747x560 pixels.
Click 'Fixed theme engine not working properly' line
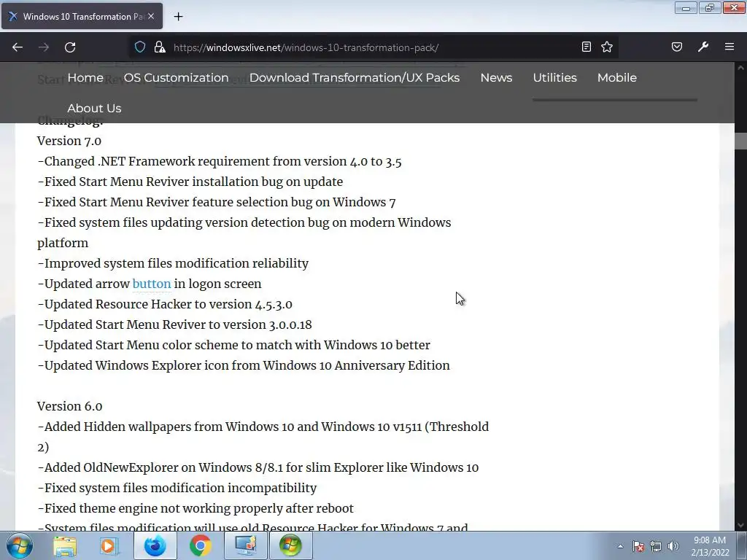(196, 508)
